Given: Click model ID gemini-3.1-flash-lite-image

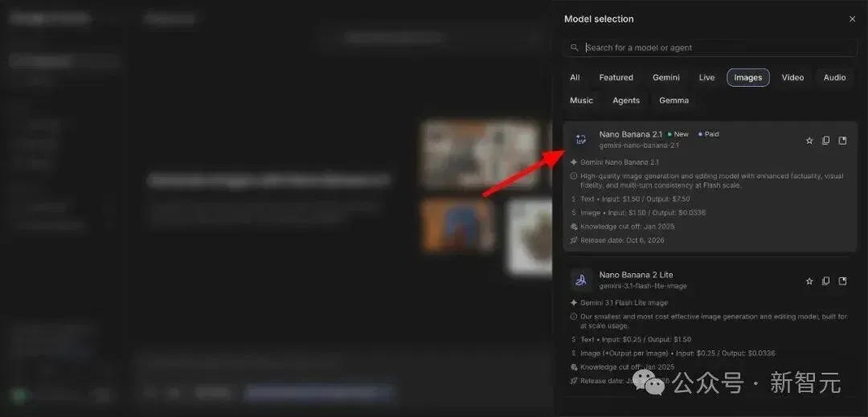Looking at the screenshot, I should (x=643, y=286).
